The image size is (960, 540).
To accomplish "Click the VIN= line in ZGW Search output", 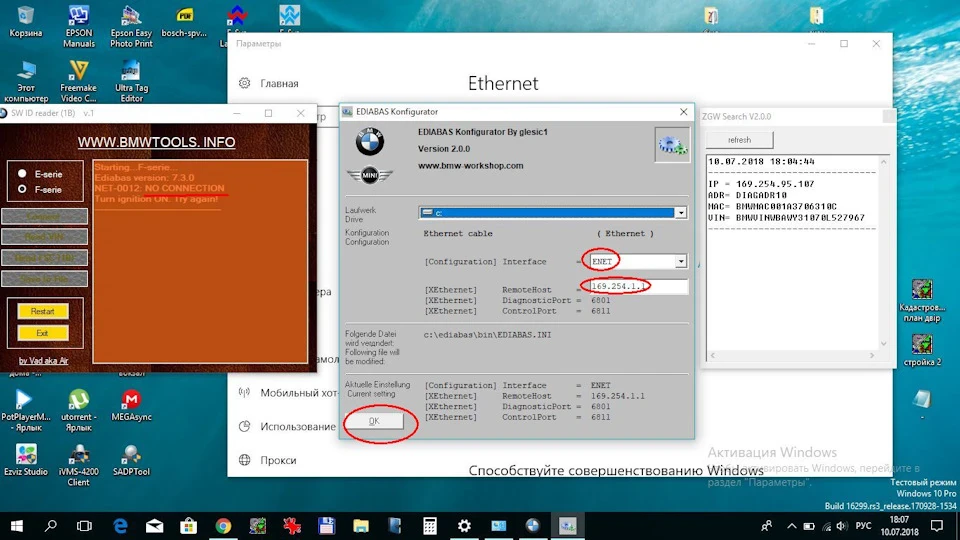I will [x=786, y=217].
